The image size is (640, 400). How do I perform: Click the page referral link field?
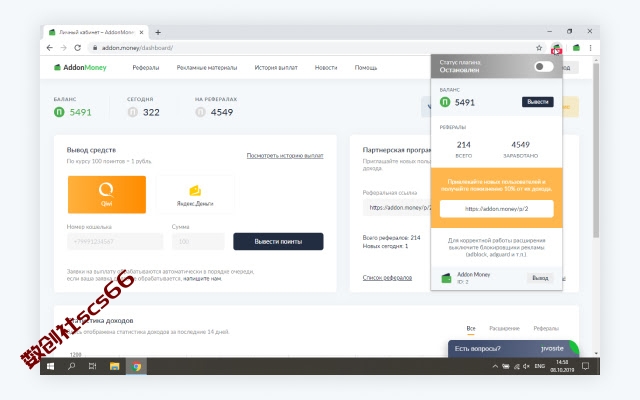(397, 207)
